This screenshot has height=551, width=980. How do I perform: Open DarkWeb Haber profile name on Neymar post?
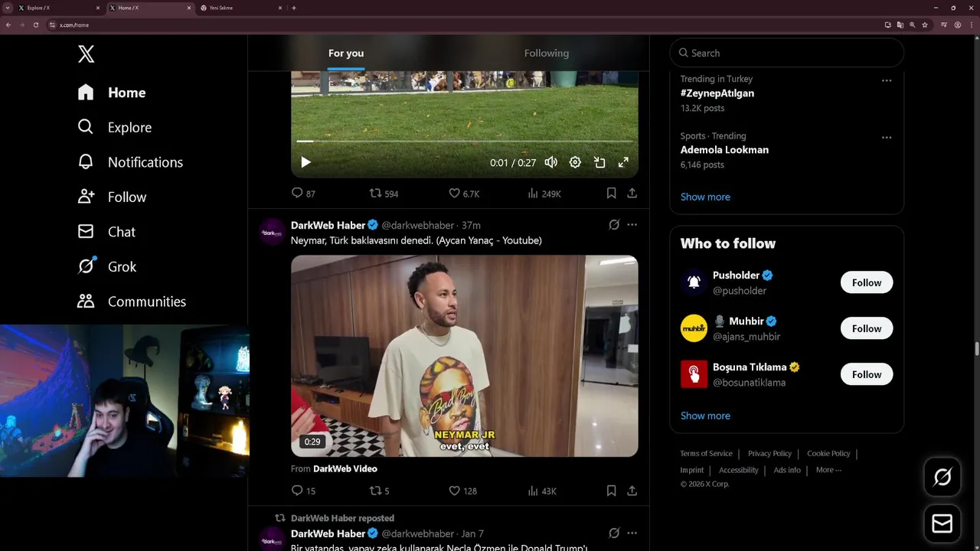point(328,225)
